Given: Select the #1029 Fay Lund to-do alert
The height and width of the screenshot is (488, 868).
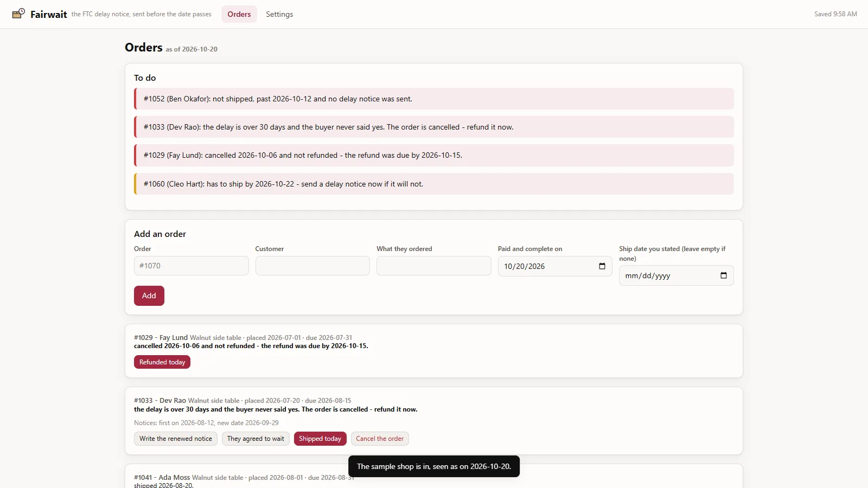Looking at the screenshot, I should coord(434,155).
